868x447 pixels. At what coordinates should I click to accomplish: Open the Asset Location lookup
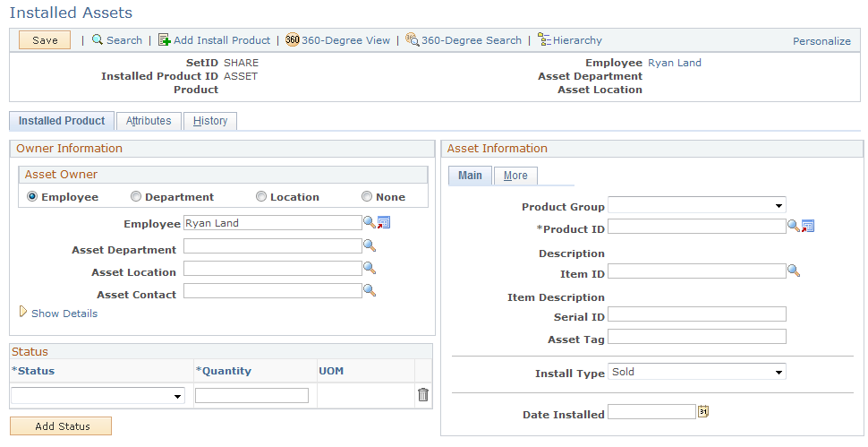pyautogui.click(x=370, y=268)
